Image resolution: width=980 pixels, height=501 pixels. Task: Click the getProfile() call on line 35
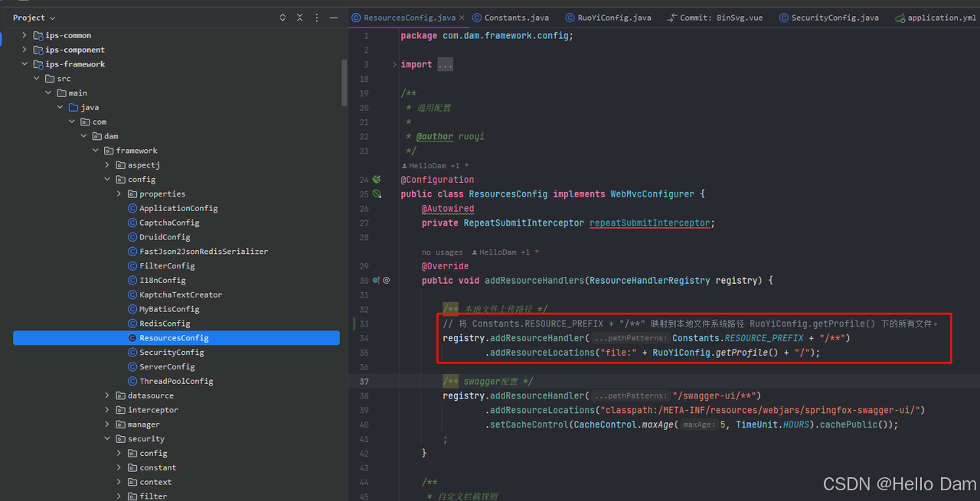(x=746, y=353)
